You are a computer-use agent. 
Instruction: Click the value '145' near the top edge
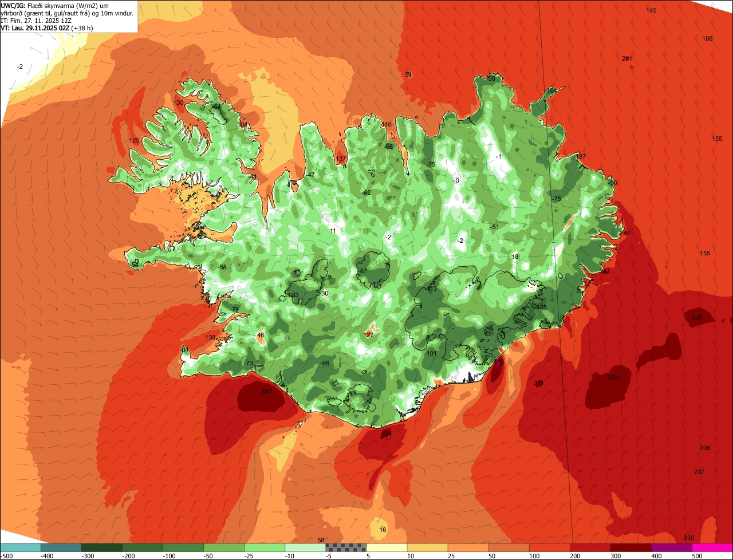652,11
